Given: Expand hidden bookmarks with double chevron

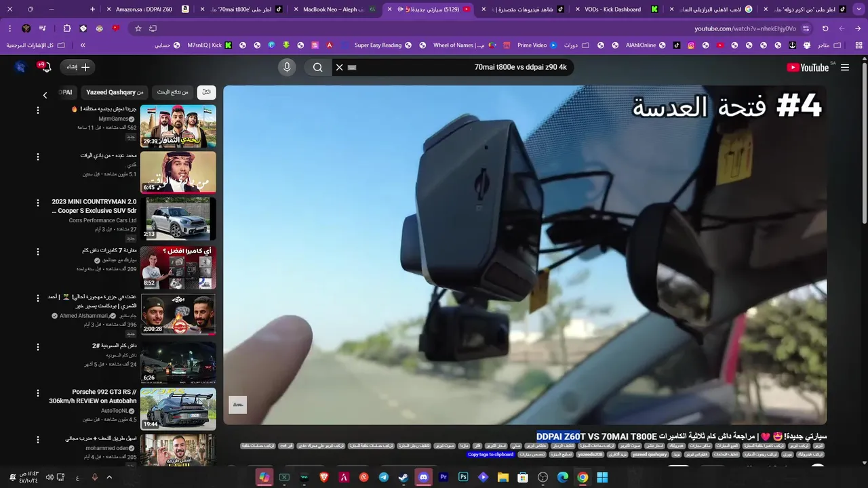Looking at the screenshot, I should 83,45.
